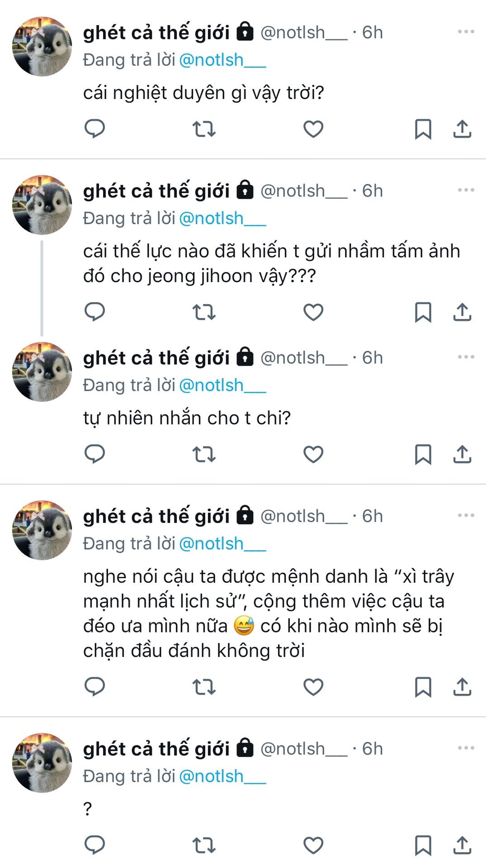Share the "xì trây mạnh nhất lịch sử" tweet

[462, 687]
